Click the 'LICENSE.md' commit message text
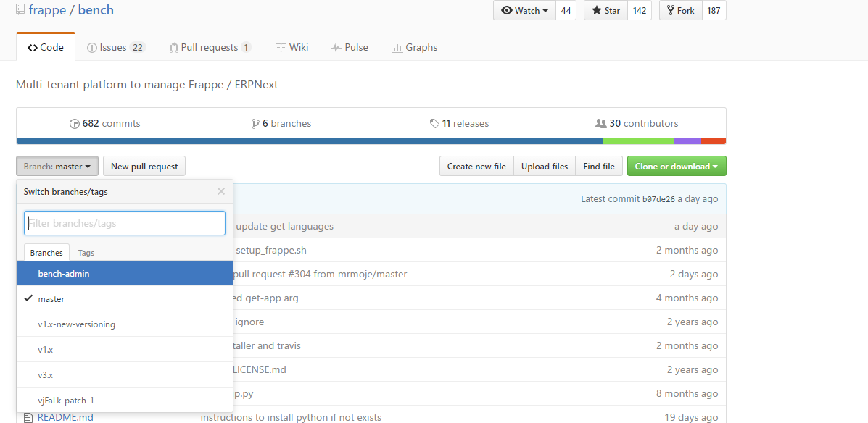This screenshot has height=423, width=868. click(261, 369)
